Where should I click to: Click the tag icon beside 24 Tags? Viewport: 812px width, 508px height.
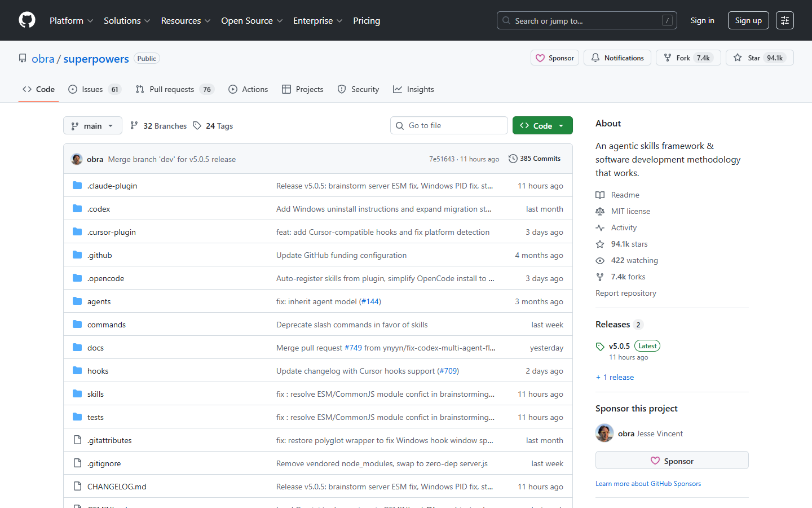(197, 125)
